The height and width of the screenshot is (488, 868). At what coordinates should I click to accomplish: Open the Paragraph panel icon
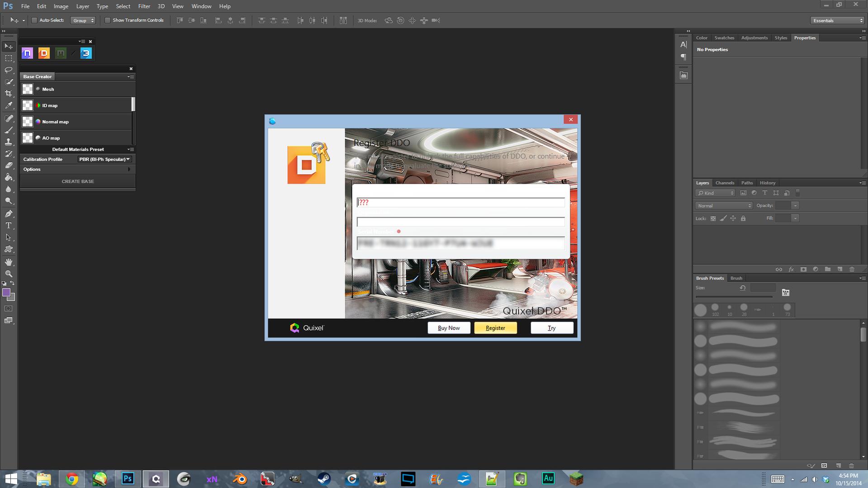(x=683, y=57)
